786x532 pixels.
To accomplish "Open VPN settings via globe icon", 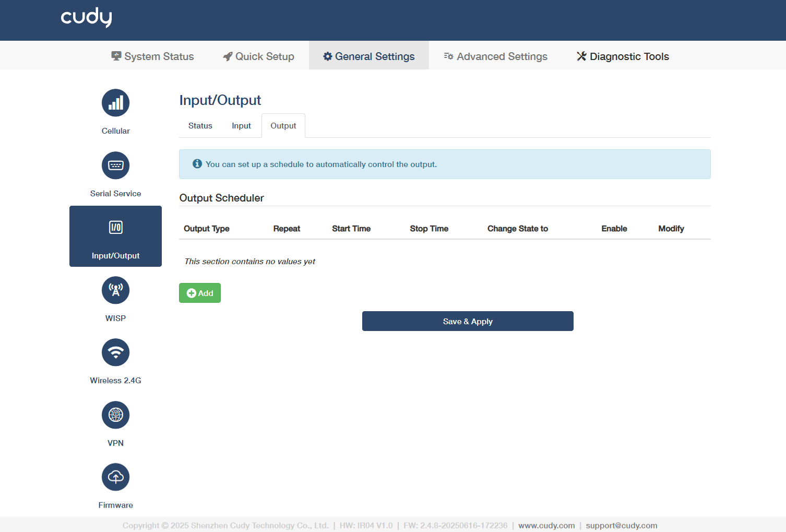I will [115, 415].
